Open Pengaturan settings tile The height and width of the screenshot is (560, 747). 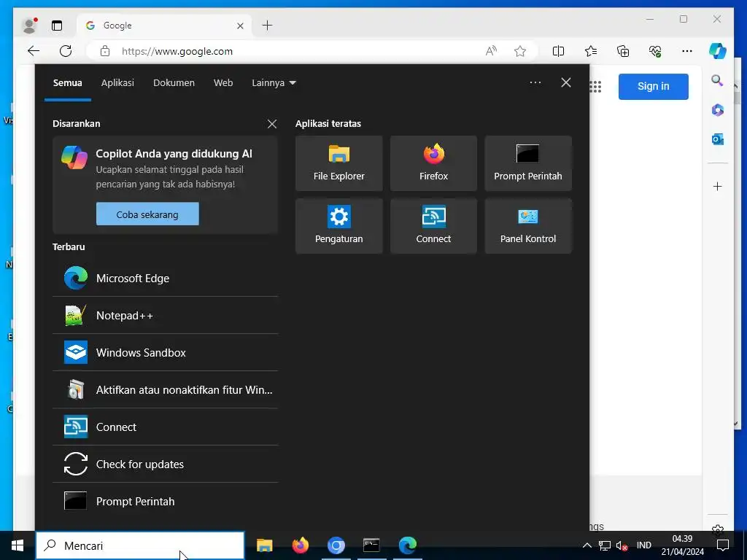coord(338,226)
